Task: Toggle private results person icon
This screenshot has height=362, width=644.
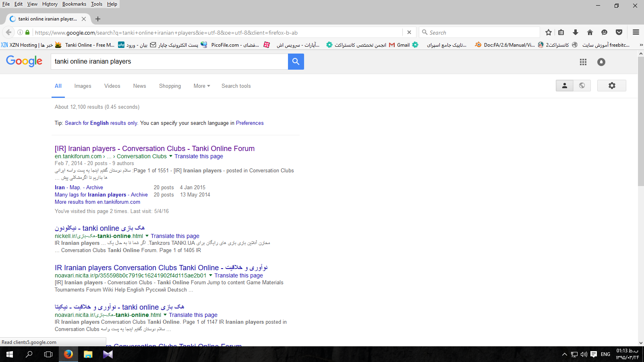Action: click(564, 86)
